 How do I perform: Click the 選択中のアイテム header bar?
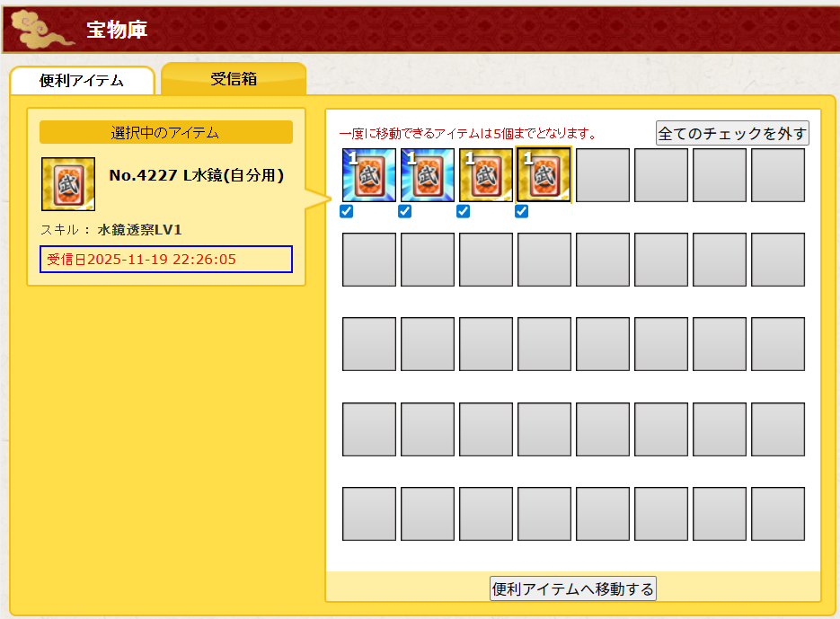pos(166,133)
